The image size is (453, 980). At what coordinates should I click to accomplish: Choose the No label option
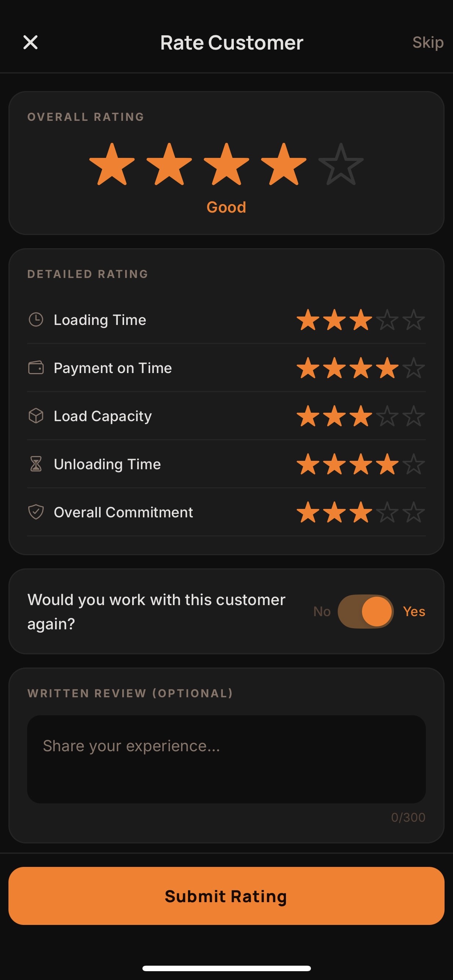[x=322, y=611]
